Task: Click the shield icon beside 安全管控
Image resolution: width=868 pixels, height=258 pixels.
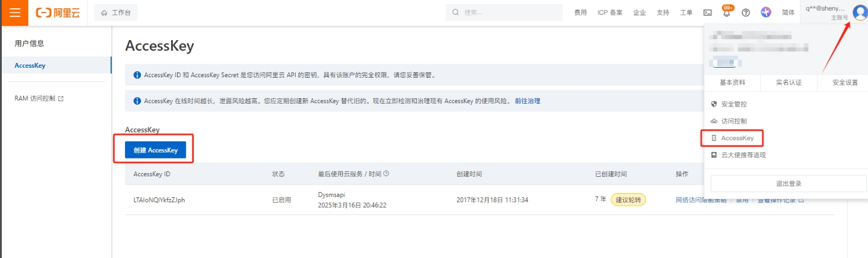Action: click(714, 104)
